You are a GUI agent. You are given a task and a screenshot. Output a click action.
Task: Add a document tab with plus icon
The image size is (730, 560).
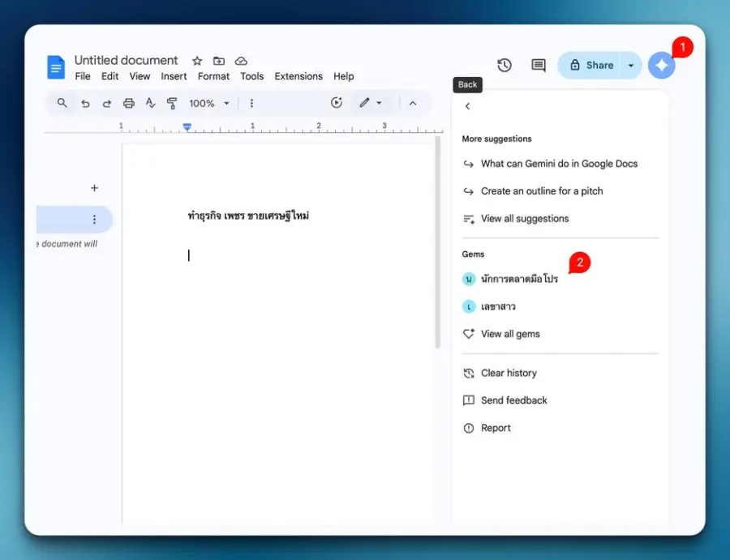95,188
